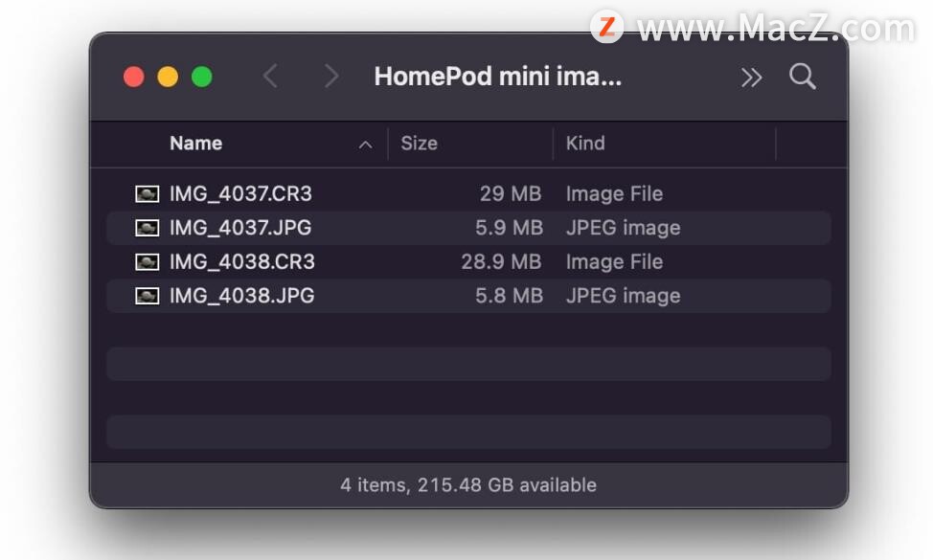Select the IMG_4037.JPG file icon
The width and height of the screenshot is (933, 560).
click(147, 228)
